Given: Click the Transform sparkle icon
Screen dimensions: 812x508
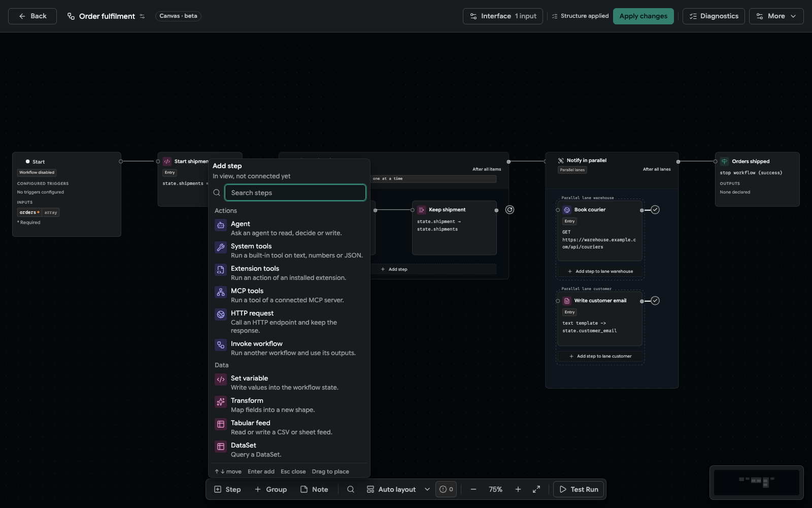Looking at the screenshot, I should [221, 402].
